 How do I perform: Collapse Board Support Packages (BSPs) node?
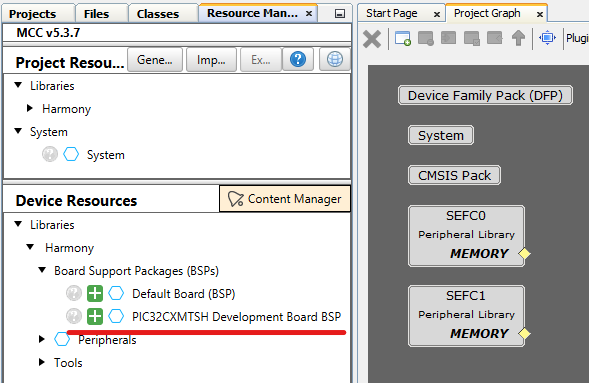[42, 270]
